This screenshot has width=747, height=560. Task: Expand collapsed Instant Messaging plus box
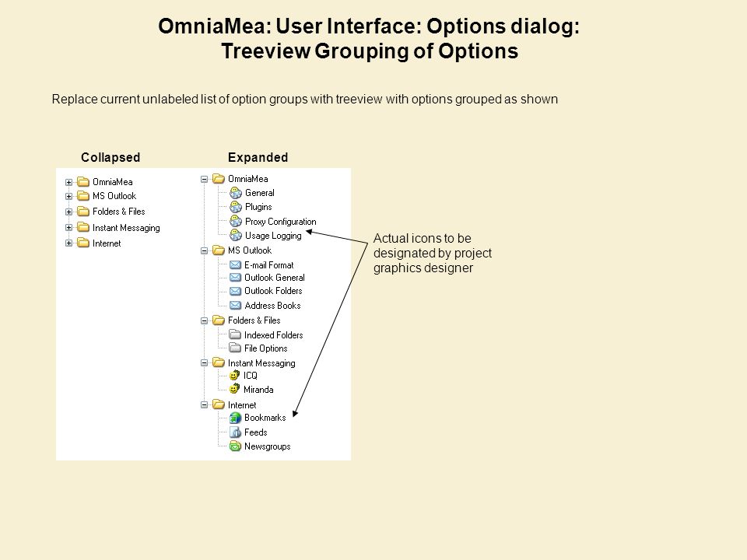pyautogui.click(x=68, y=228)
